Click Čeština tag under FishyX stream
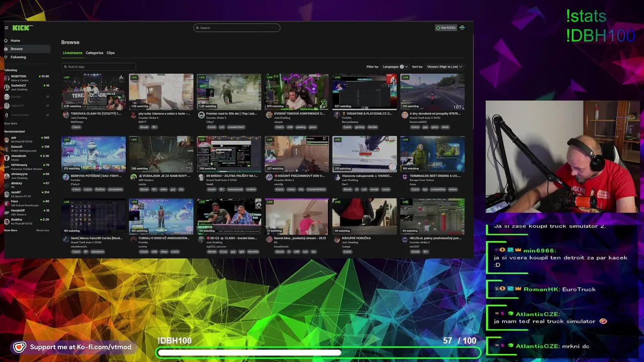Screen dimensions: 644x362 point(100,190)
